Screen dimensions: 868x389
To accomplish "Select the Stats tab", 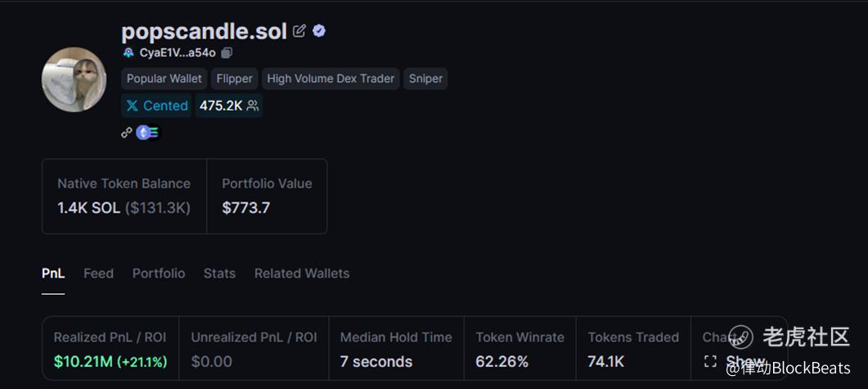I will point(219,274).
